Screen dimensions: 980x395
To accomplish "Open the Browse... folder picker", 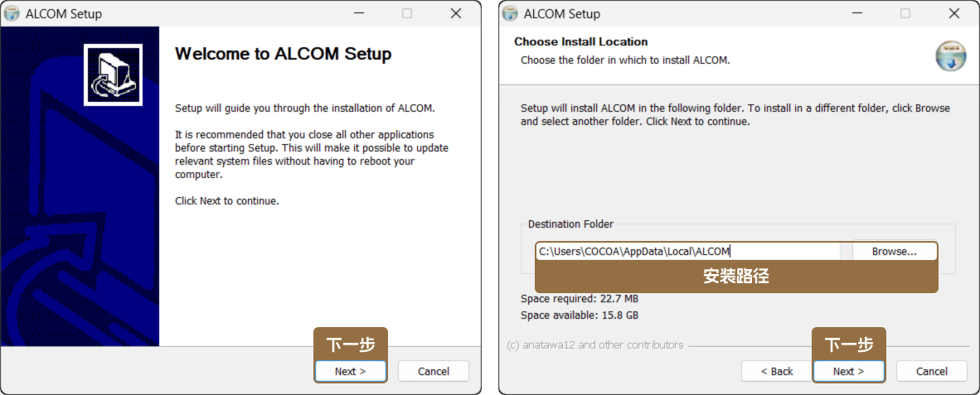I will [894, 252].
